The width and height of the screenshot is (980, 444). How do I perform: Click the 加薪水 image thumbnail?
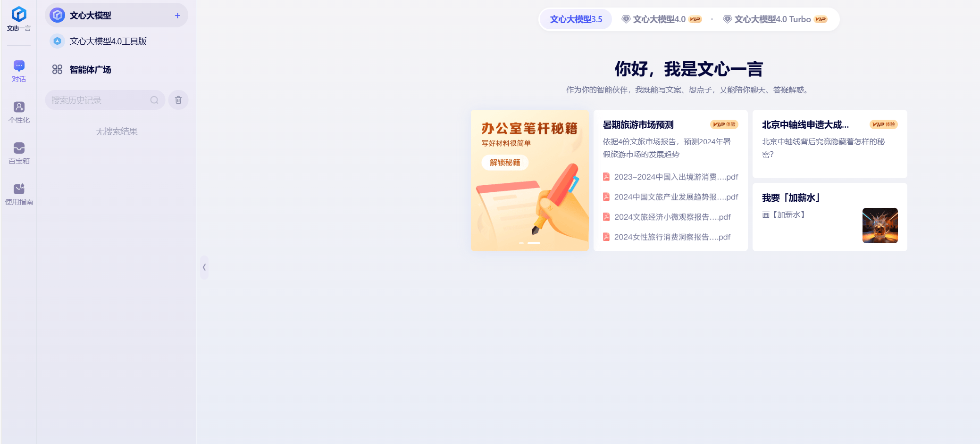tap(880, 225)
